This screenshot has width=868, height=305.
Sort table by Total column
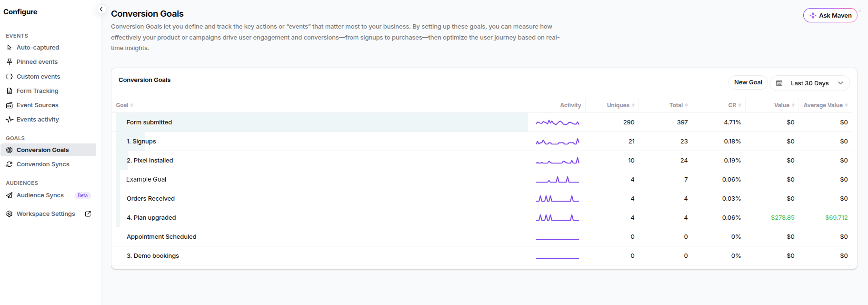tap(678, 105)
